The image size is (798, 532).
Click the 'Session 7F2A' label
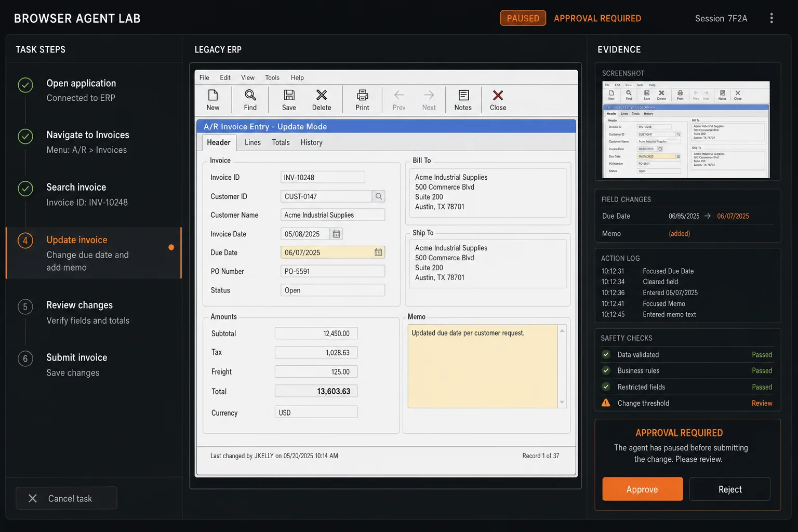721,19
